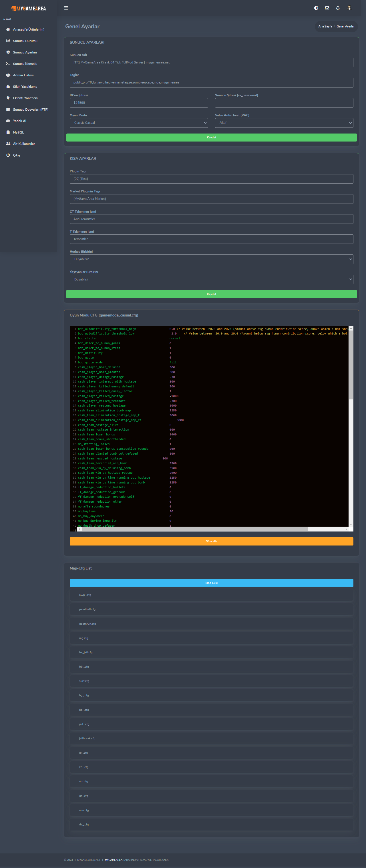Expand the Valve Anti-cheat (VAC) dropdown
Screen dimensions: 366x868
(x=284, y=123)
